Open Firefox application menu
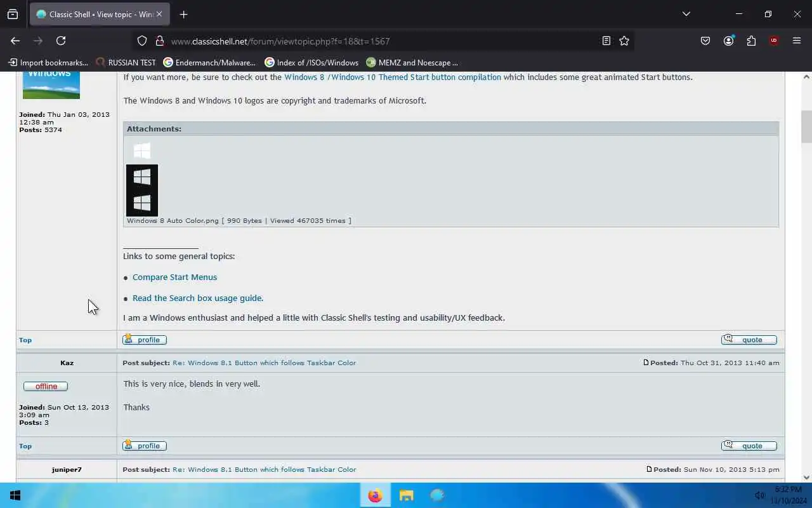 coord(797,41)
